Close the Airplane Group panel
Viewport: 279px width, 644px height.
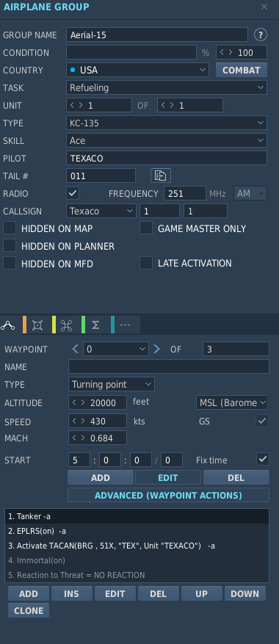pyautogui.click(x=264, y=7)
